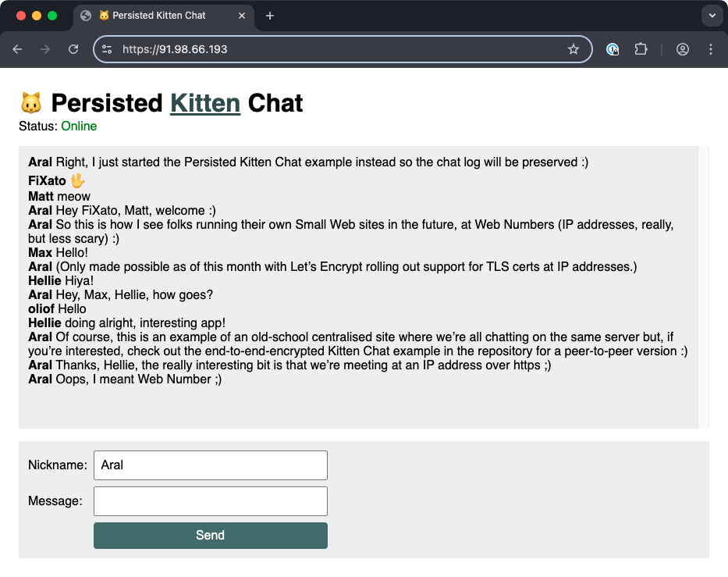728x577 pixels.
Task: Click the address bar URL
Action: coord(312,49)
